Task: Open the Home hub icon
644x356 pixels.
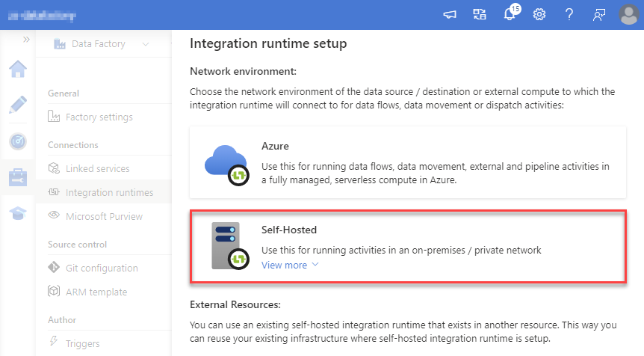Action: (17, 69)
